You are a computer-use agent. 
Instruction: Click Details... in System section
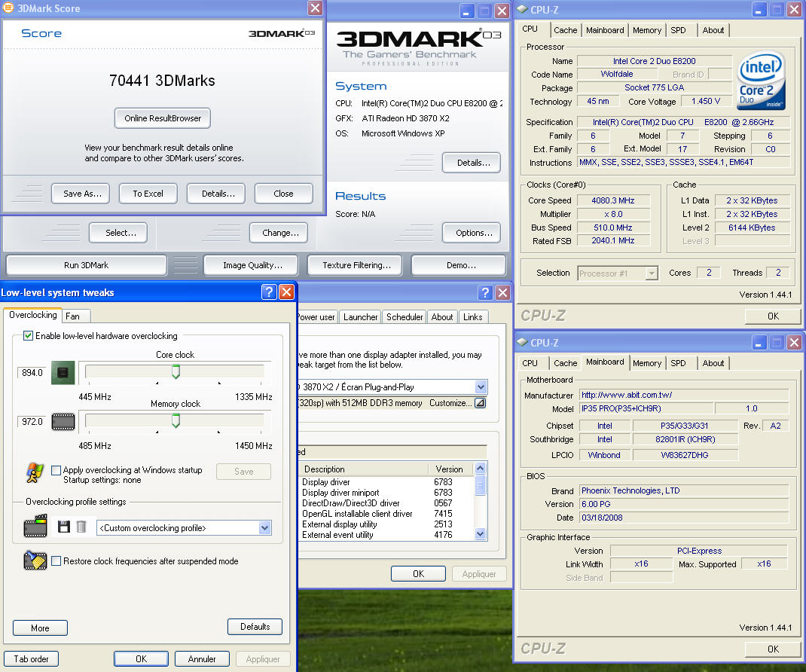[x=472, y=163]
